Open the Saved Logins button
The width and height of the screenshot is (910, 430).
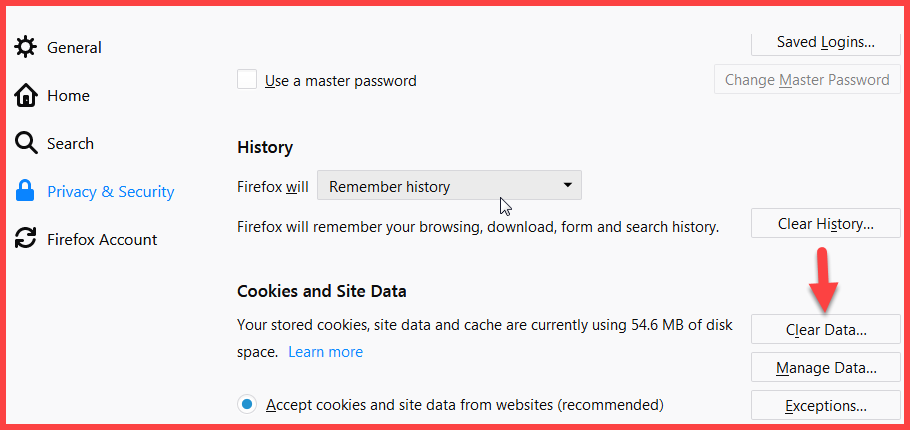tap(825, 42)
